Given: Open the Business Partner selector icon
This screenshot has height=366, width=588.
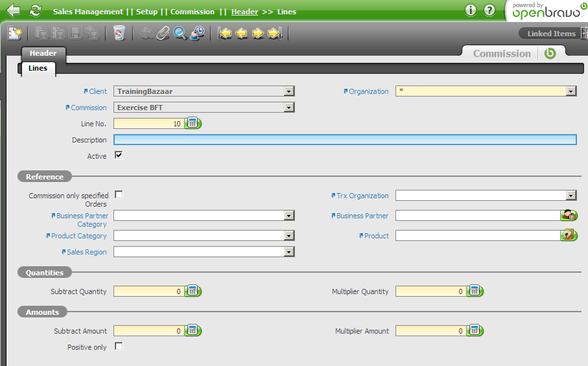Looking at the screenshot, I should click(569, 216).
